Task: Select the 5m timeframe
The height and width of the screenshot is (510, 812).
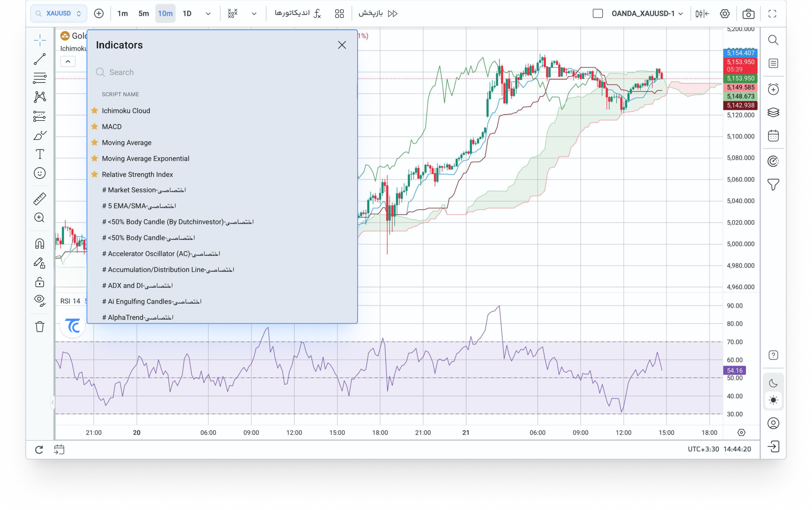Action: coord(144,14)
